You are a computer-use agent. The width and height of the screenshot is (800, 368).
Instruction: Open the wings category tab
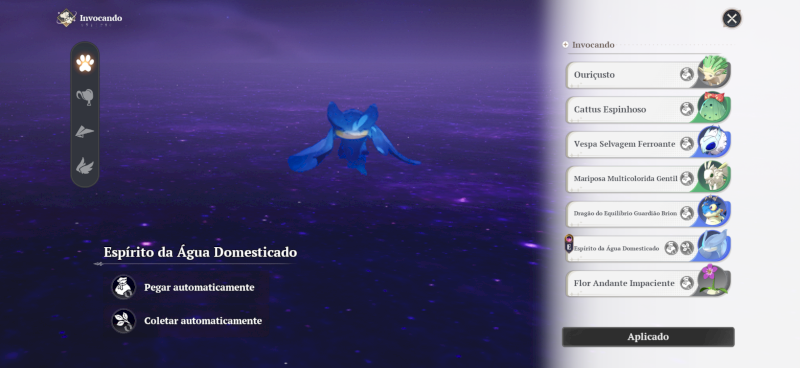coord(85,166)
